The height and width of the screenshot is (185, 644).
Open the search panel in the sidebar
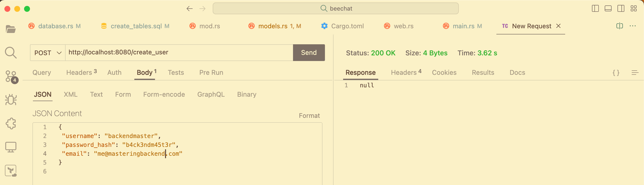click(x=11, y=53)
